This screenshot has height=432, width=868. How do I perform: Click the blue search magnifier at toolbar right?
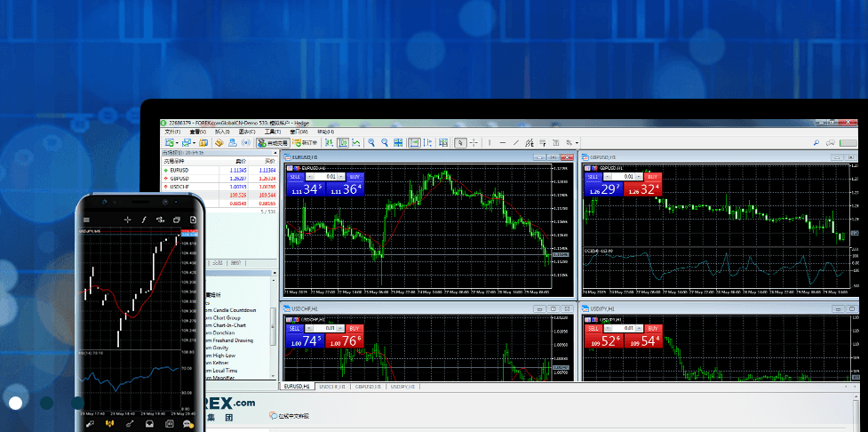816,143
